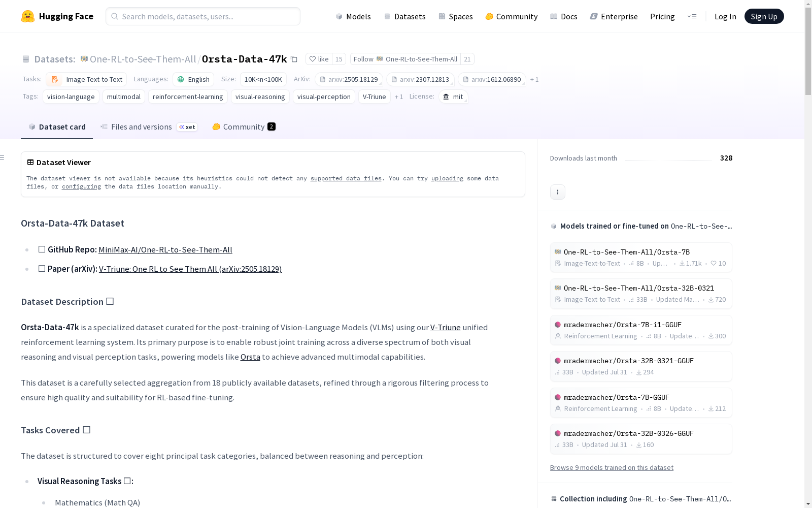Click the Hugging Face logo icon
The image size is (812, 508).
[x=28, y=16]
